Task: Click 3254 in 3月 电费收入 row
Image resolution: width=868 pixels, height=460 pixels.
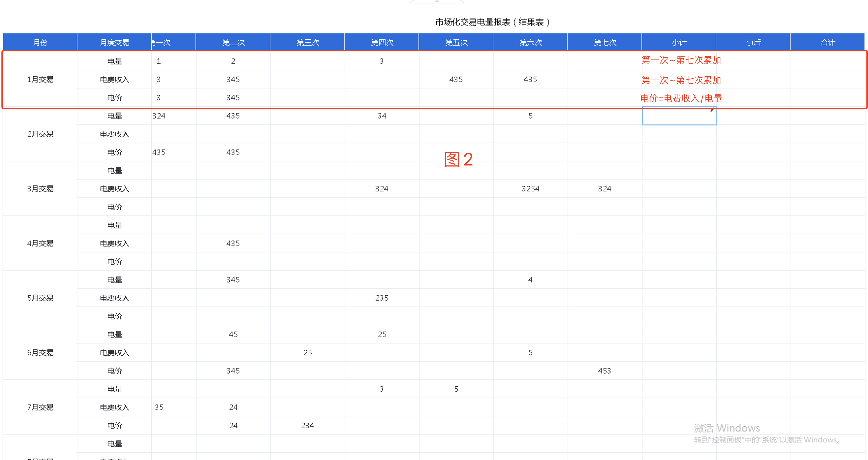Action: tap(530, 189)
